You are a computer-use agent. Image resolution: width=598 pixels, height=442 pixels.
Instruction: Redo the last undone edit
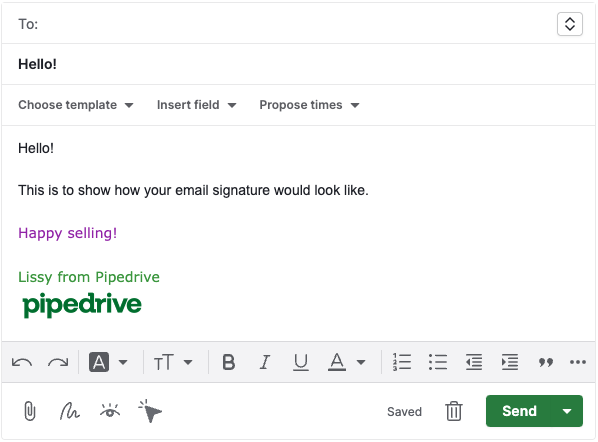point(58,362)
